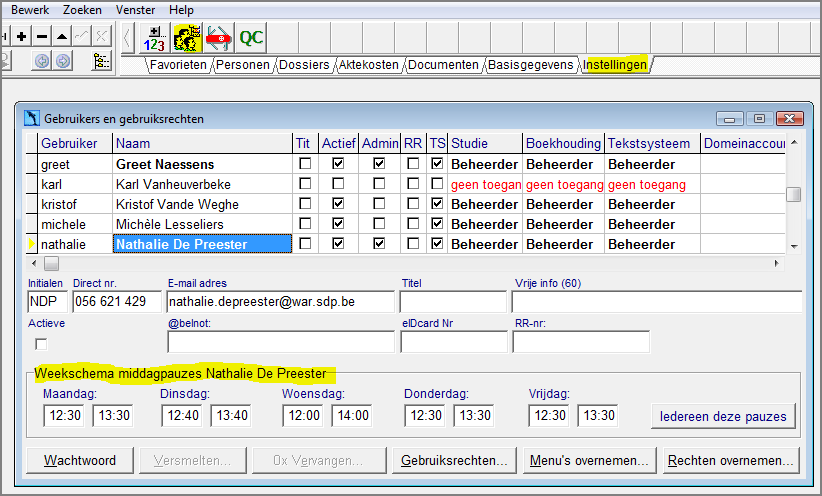Click the Rechten overnemen... button
Image resolution: width=822 pixels, height=496 pixels.
pos(731,460)
